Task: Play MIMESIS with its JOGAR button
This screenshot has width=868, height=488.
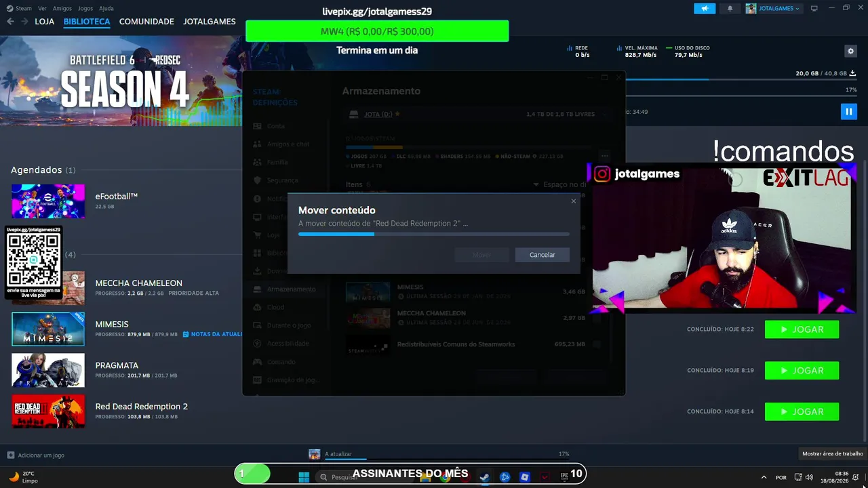Action: pyautogui.click(x=802, y=329)
